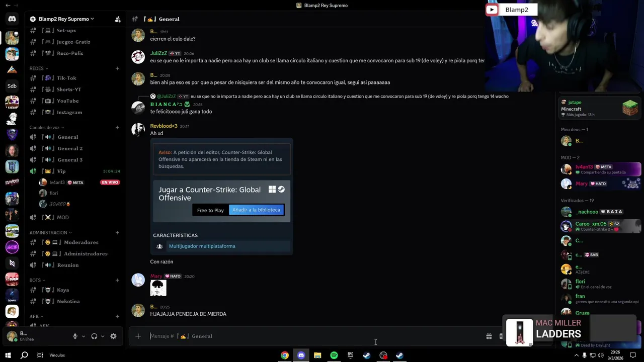
Task: Open Windows taskbar search
Action: (24, 355)
